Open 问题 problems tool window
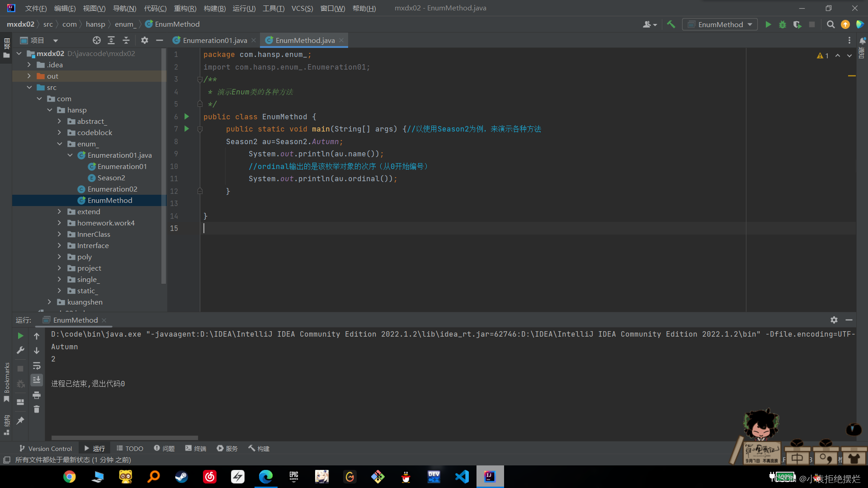The image size is (868, 488). (x=164, y=448)
